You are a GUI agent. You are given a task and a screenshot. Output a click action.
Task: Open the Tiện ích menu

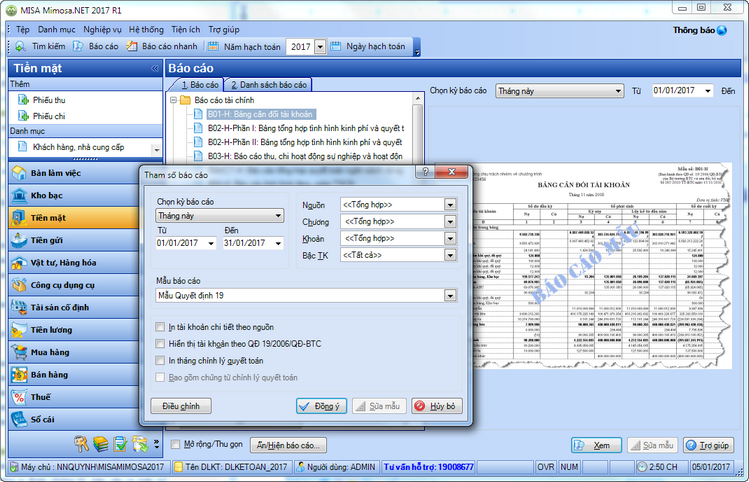(186, 30)
